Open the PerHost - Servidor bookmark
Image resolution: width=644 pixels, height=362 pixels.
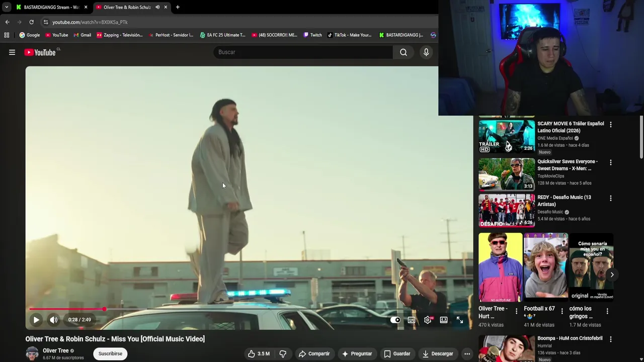171,35
